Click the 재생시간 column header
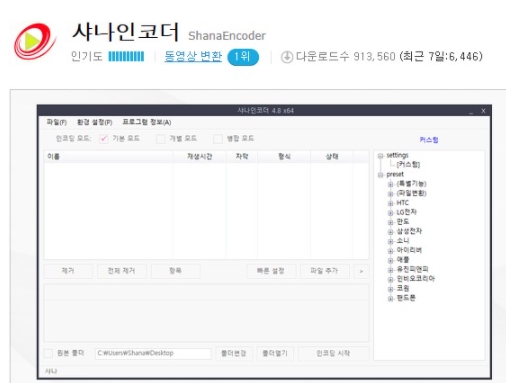The image size is (506, 383). [x=200, y=156]
